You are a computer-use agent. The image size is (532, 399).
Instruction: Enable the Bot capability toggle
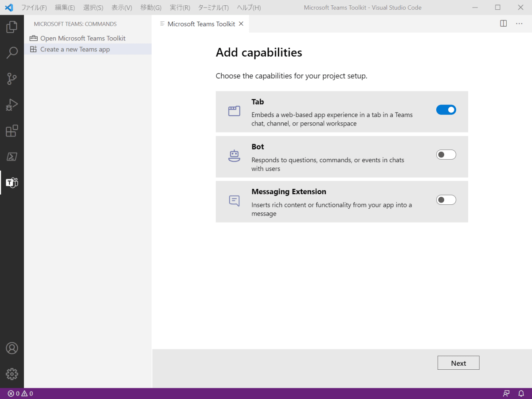[x=446, y=155]
